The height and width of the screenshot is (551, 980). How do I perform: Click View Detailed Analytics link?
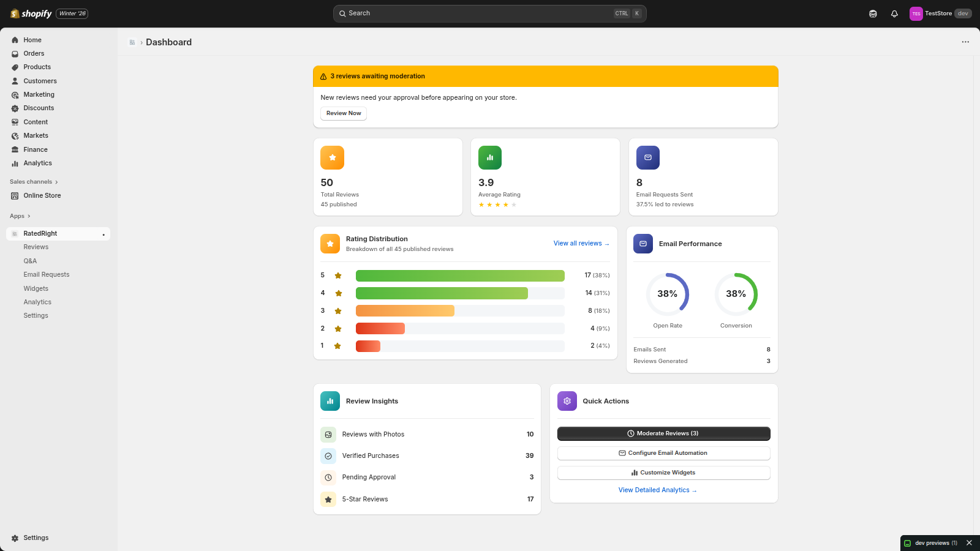coord(657,490)
